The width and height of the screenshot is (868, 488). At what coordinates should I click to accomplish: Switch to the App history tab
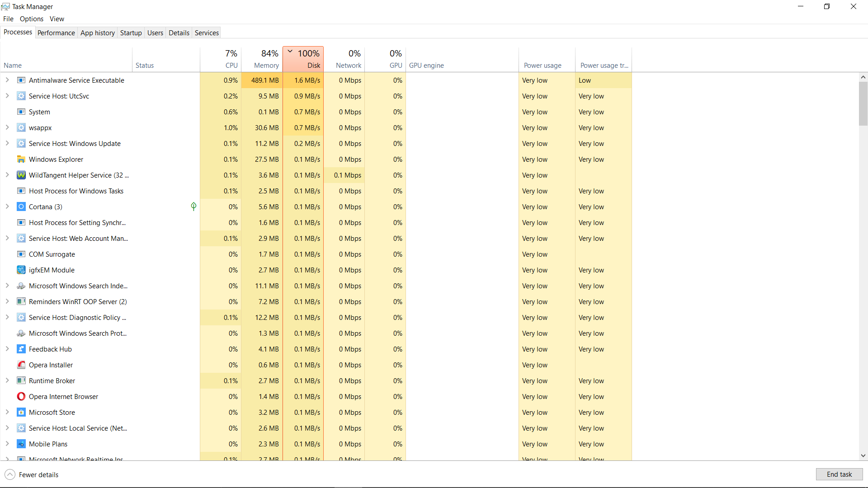click(98, 33)
